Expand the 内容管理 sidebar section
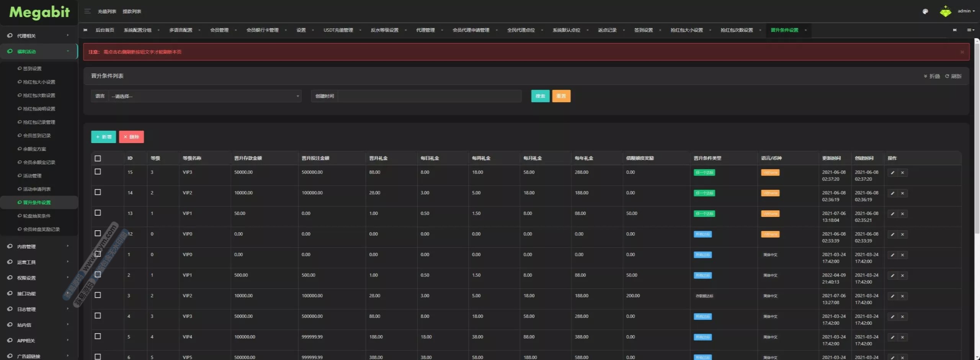980x360 pixels. (38, 246)
